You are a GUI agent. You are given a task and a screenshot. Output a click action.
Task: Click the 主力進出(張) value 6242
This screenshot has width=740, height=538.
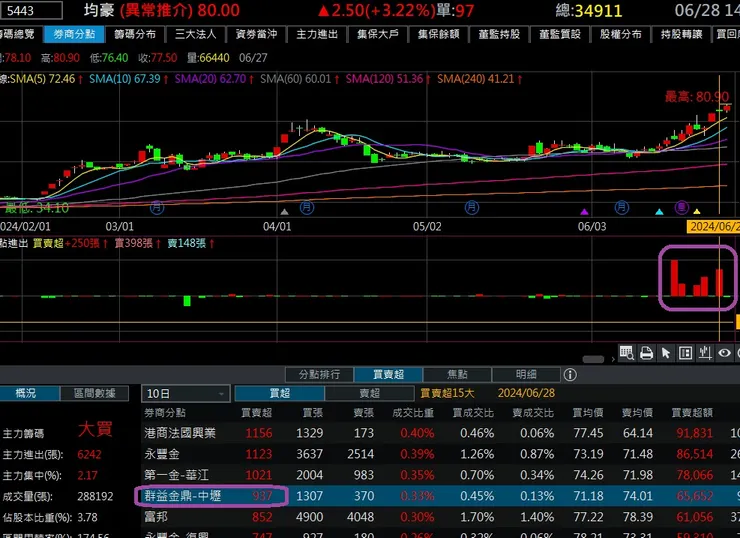tap(89, 454)
